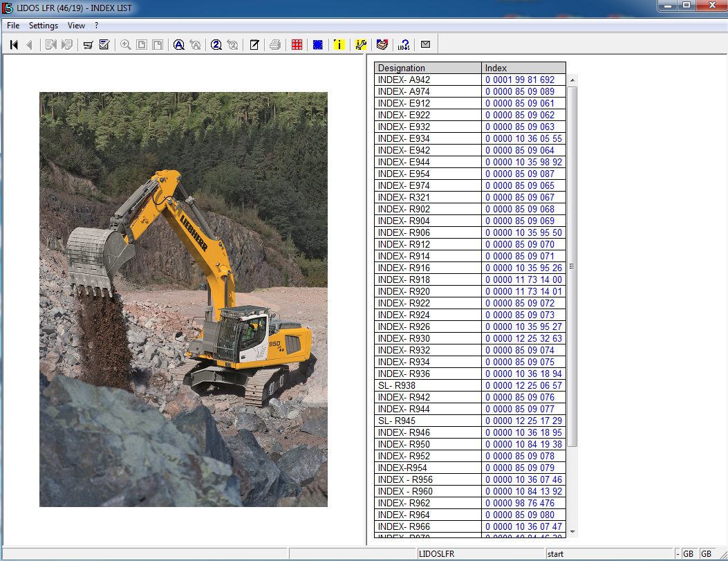Screen dimensions: 728x561
Task: Click the circled A search icon
Action: [x=178, y=45]
